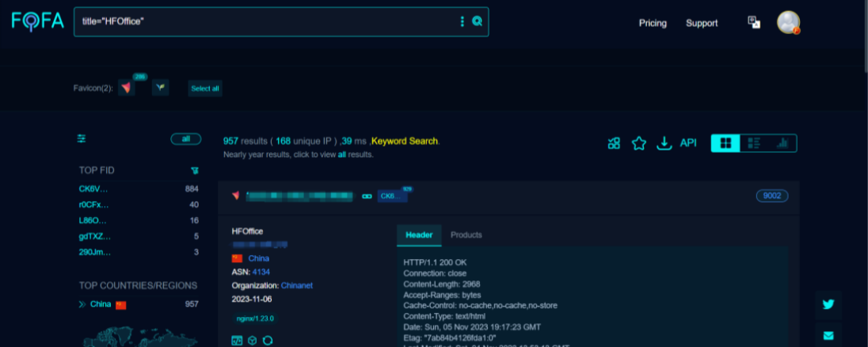The height and width of the screenshot is (347, 868).
Task: Share via the Twitter bird button
Action: click(828, 304)
